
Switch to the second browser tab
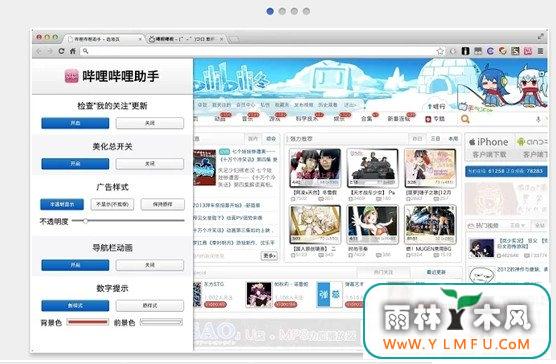(186, 39)
